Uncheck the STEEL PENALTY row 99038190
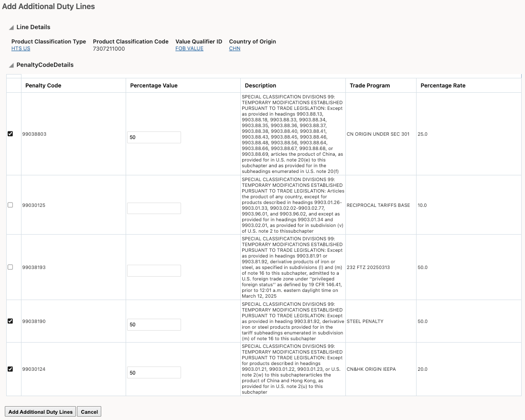 click(x=10, y=321)
